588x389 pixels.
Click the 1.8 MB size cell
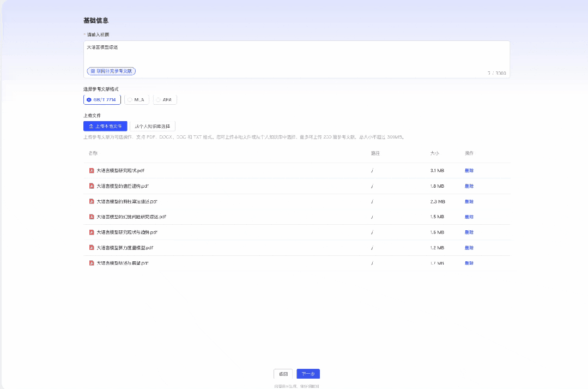437,186
